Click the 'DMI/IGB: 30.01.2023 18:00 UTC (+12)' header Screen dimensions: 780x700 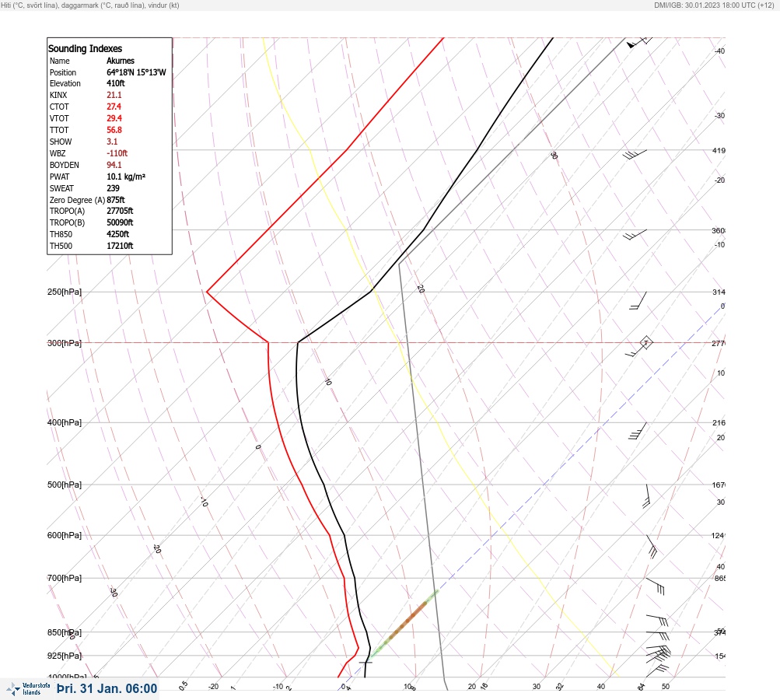(x=714, y=5)
